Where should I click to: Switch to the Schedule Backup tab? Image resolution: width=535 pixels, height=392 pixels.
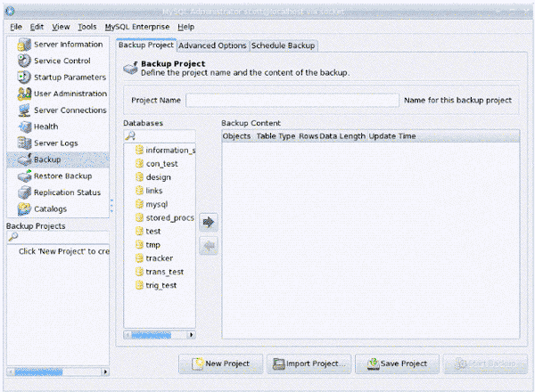(x=284, y=45)
